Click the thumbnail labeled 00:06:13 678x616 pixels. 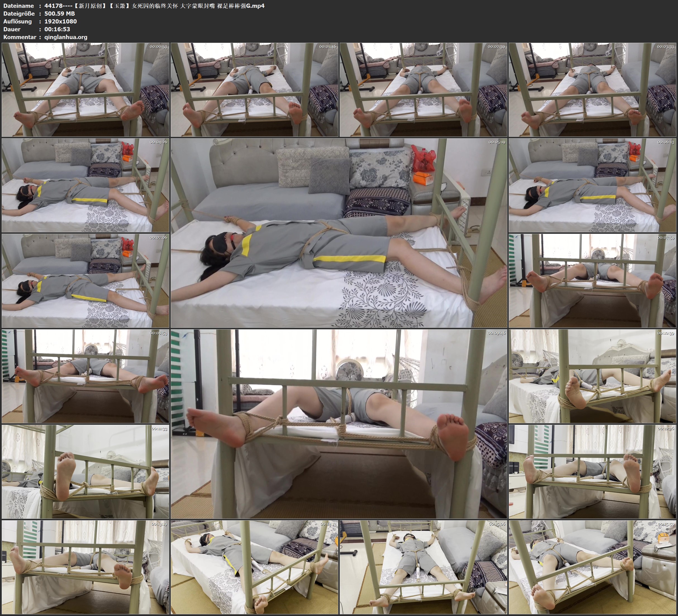593,185
